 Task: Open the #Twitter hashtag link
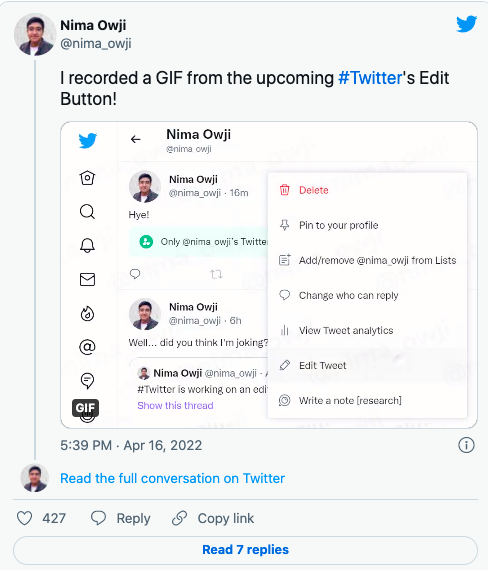pyautogui.click(x=370, y=78)
